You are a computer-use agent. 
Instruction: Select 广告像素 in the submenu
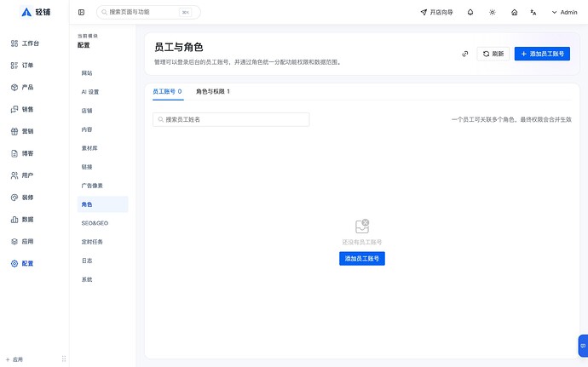[102, 186]
